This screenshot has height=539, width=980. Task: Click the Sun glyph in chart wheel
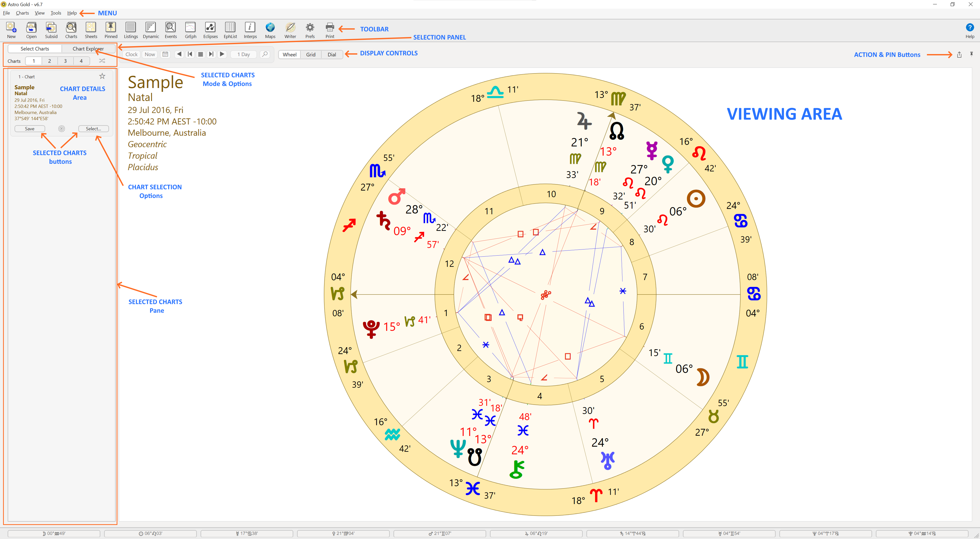[696, 198]
